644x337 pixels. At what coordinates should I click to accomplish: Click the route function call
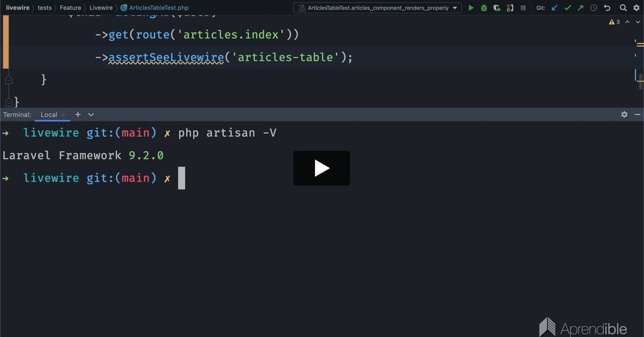pos(153,34)
